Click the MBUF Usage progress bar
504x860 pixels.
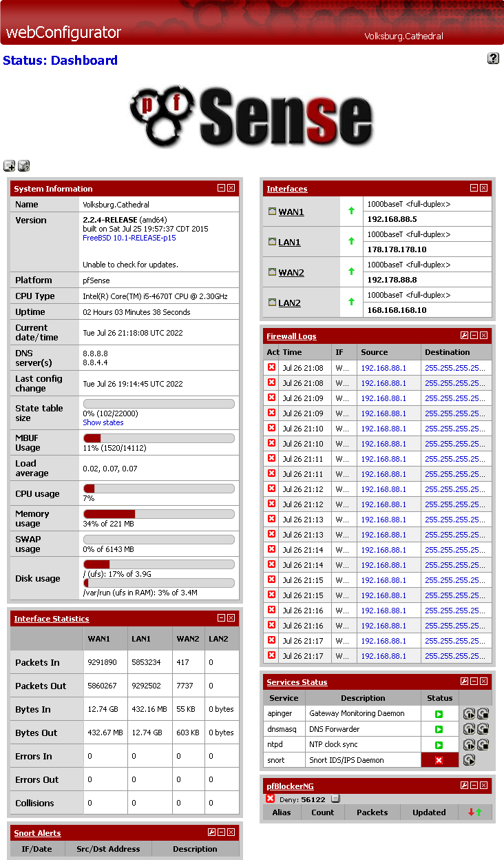158,438
